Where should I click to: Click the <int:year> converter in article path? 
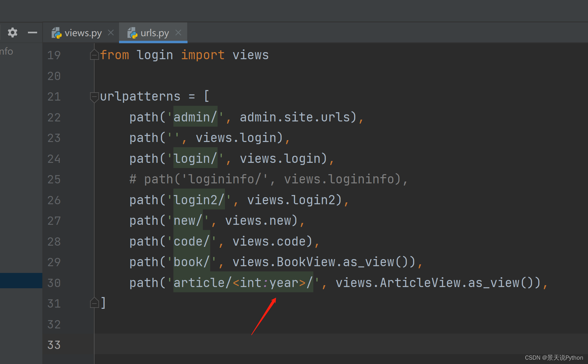[x=269, y=282]
